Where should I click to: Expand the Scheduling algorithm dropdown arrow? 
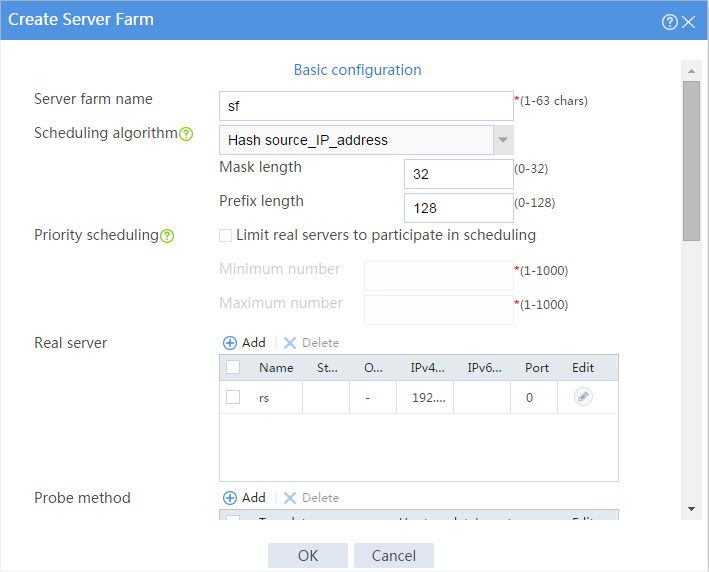click(503, 140)
